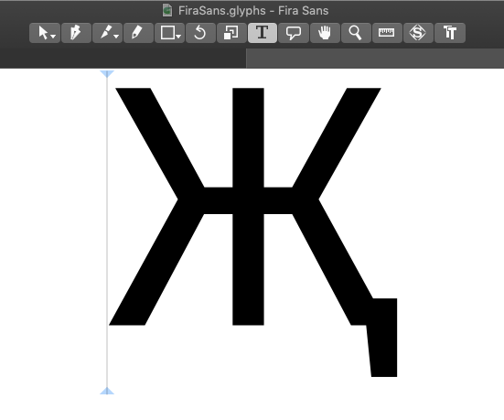Image resolution: width=504 pixels, height=420 pixels.
Task: Activate the Knife tool in toolbar
Action: pos(107,33)
